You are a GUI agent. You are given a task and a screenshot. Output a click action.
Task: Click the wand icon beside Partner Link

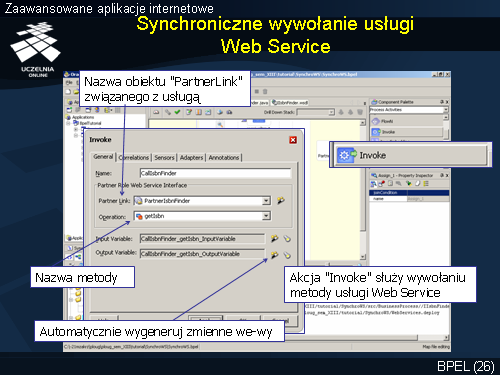pos(281,201)
